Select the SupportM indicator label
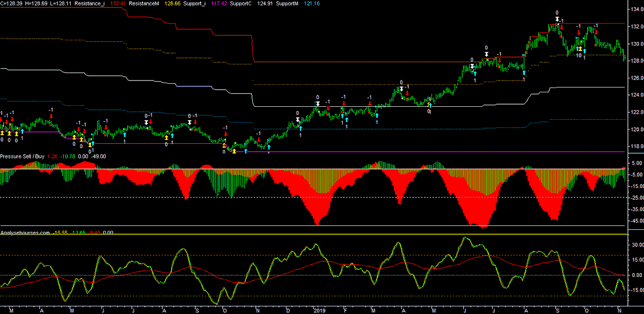This screenshot has width=644, height=314. (287, 4)
